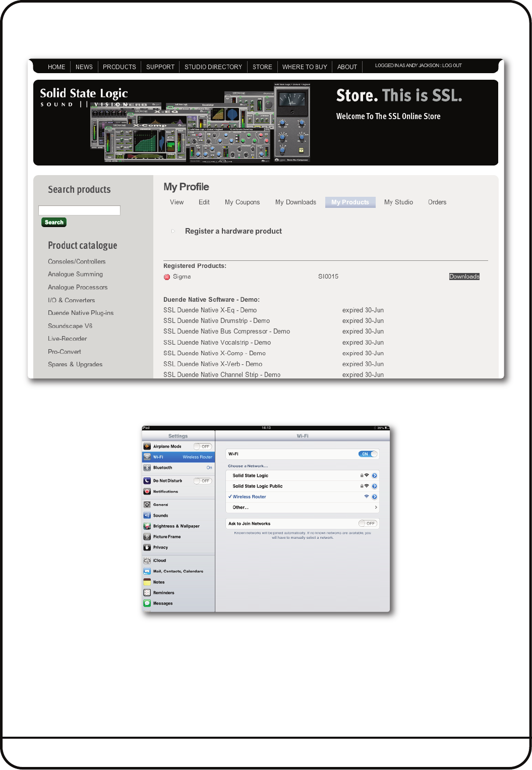
Task: Open the PRODUCTS navigation item
Action: click(120, 67)
